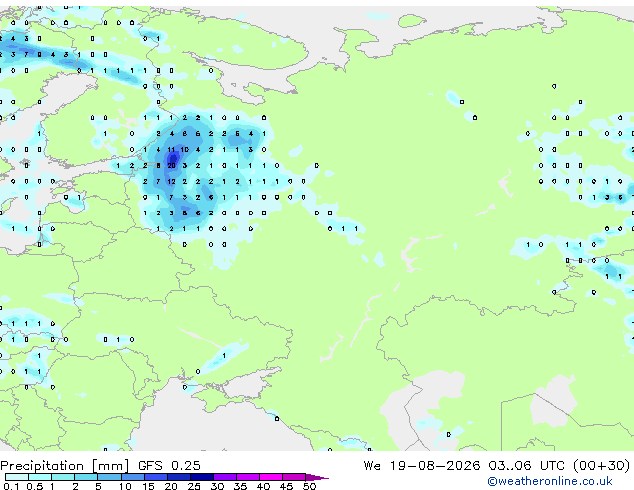
Task: Click the 1–2 mm legend color box
Action: [x=63, y=477]
